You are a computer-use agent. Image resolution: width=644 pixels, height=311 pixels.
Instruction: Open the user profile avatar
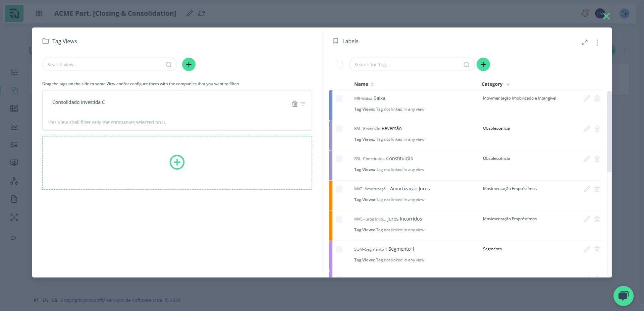point(600,13)
